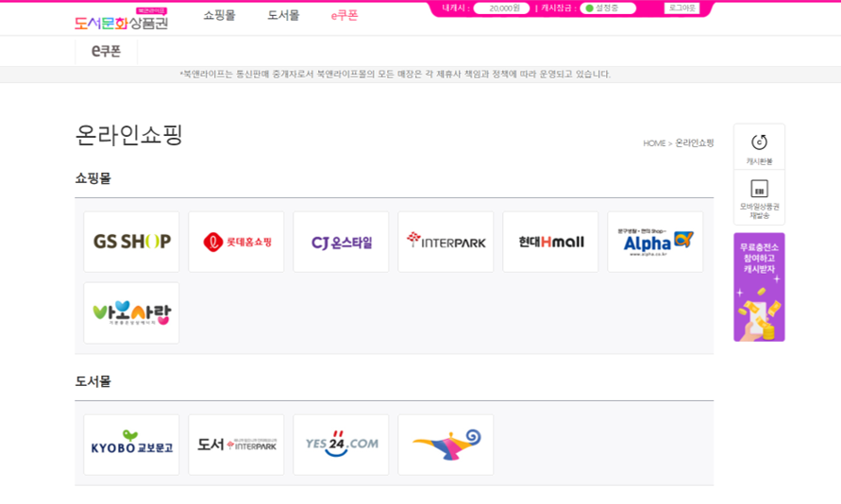This screenshot has height=504, width=841.
Task: Open the 현대Hmall tile
Action: tap(550, 242)
